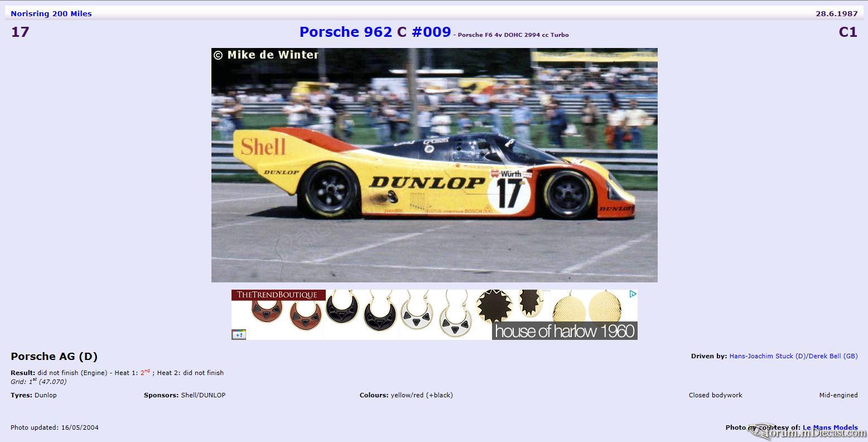Click the 'Colours: yellow/red (+black)' text

(x=406, y=395)
